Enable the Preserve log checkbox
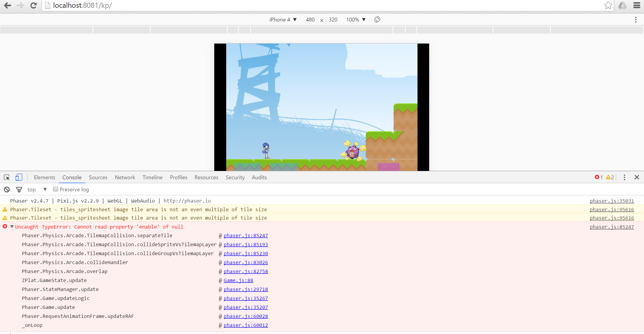Viewport: 644px width, 334px height. 56,189
